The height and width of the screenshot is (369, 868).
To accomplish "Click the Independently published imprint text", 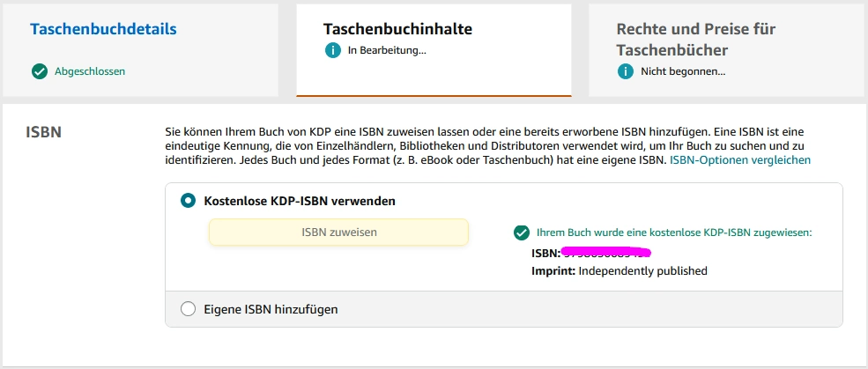I will pyautogui.click(x=643, y=271).
